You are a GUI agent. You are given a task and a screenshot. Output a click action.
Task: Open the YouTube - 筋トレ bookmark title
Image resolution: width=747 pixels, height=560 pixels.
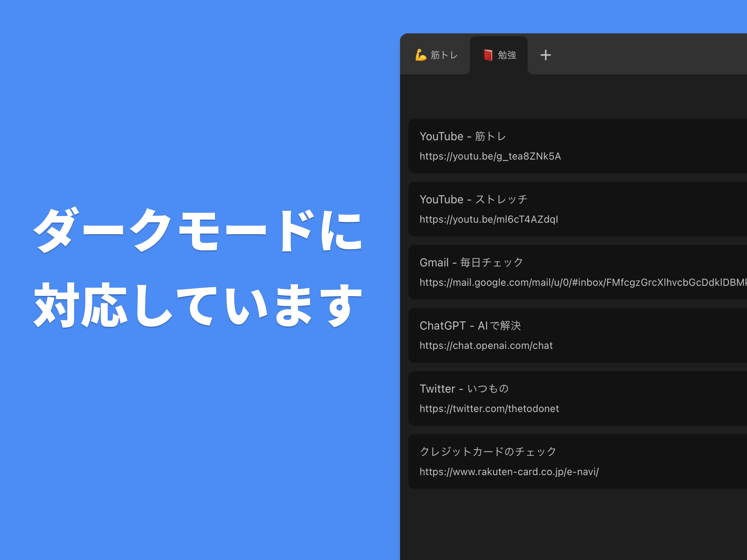point(462,136)
